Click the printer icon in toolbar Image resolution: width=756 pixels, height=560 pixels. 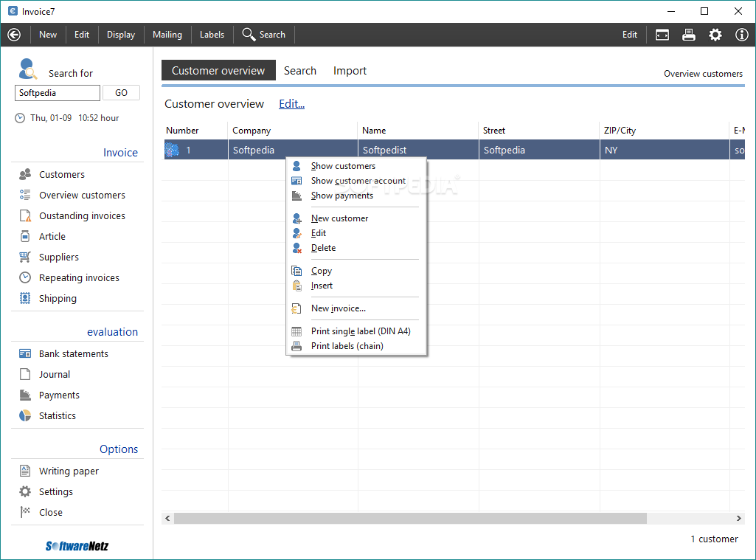pyautogui.click(x=688, y=35)
